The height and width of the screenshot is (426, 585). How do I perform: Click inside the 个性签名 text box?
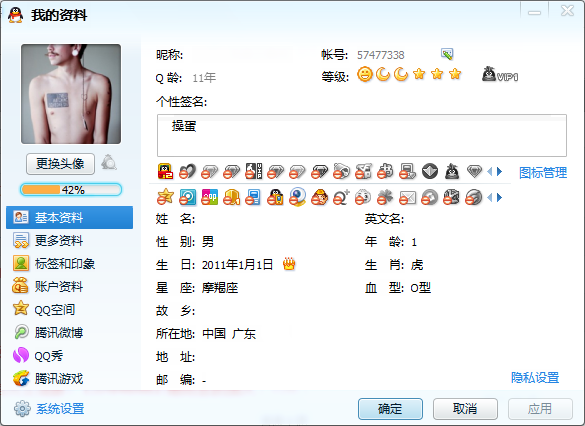point(362,135)
